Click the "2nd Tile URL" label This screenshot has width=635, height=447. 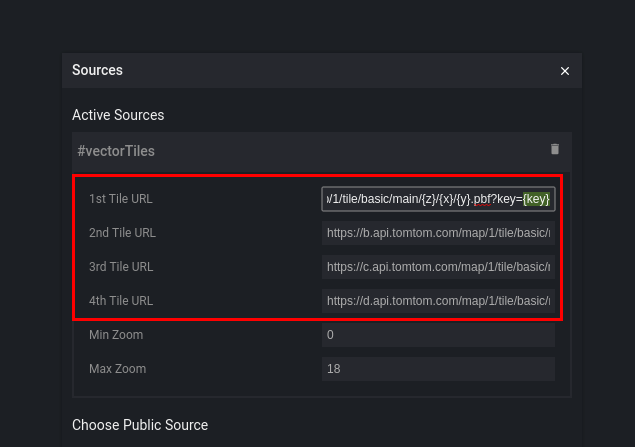[122, 233]
